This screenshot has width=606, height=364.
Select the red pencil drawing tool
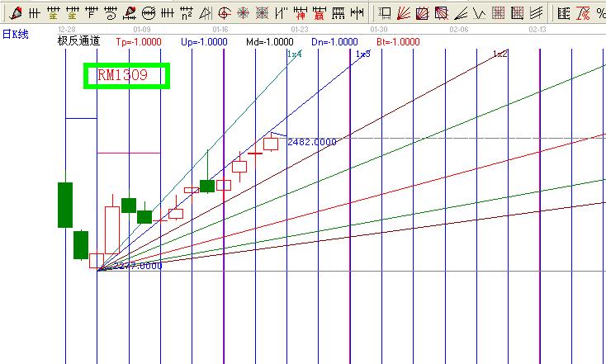(x=14, y=12)
